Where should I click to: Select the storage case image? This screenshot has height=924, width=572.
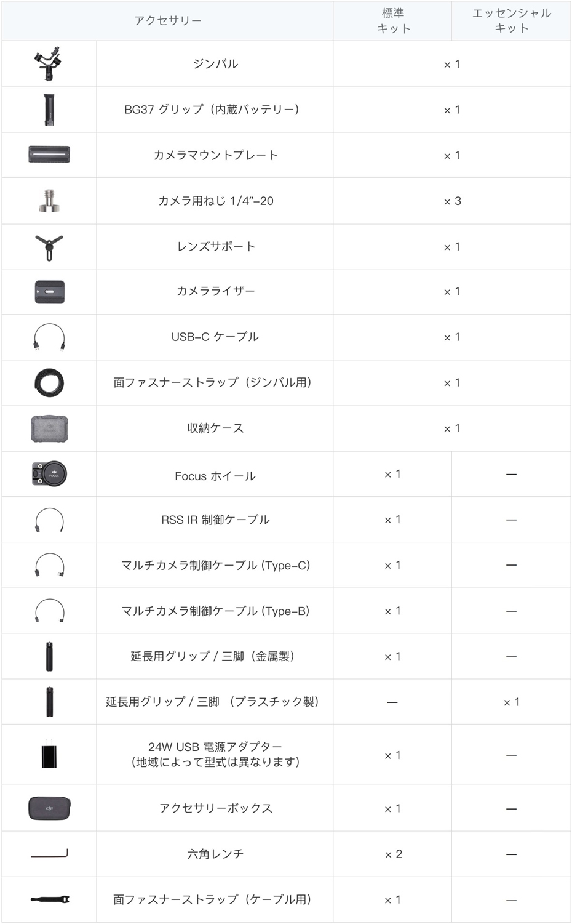coord(49,429)
